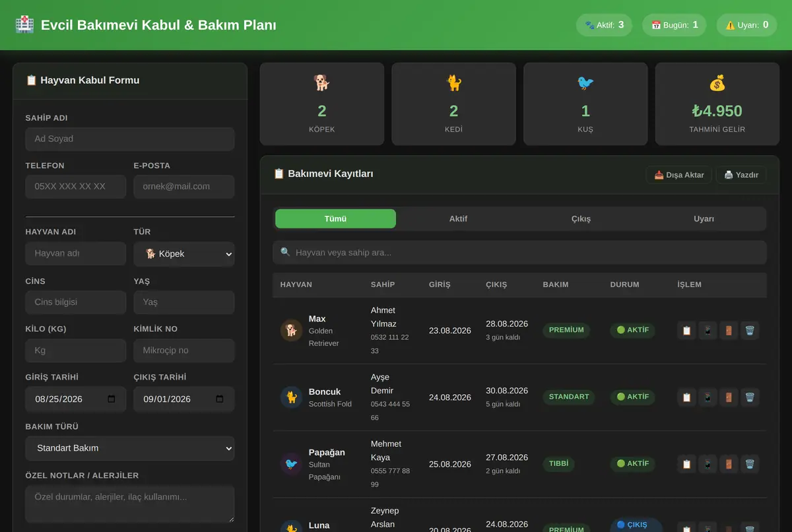Click the Köpek stat card
This screenshot has width=792, height=532.
[x=322, y=104]
